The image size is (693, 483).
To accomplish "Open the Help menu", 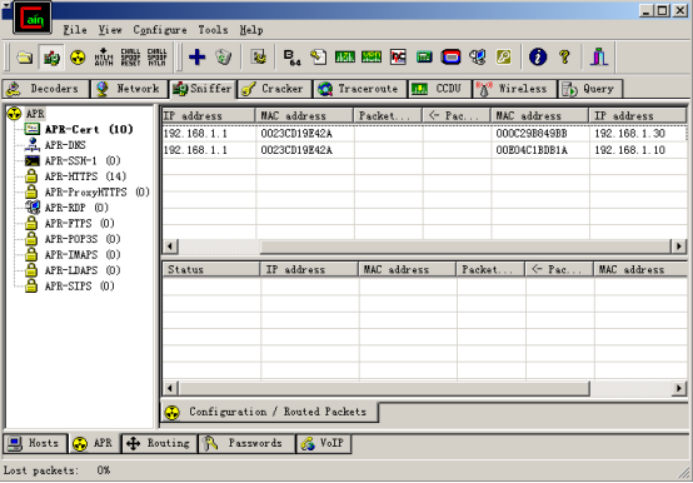I will (x=251, y=30).
